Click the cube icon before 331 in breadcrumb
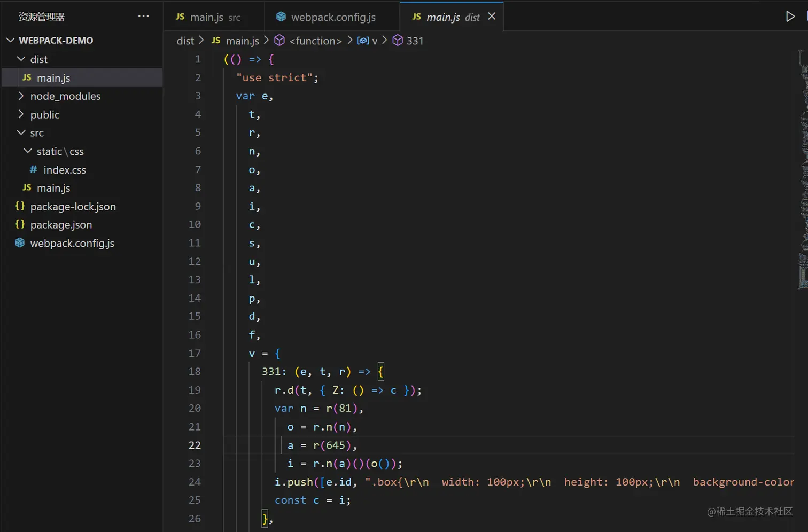Viewport: 808px width, 532px height. [398, 41]
